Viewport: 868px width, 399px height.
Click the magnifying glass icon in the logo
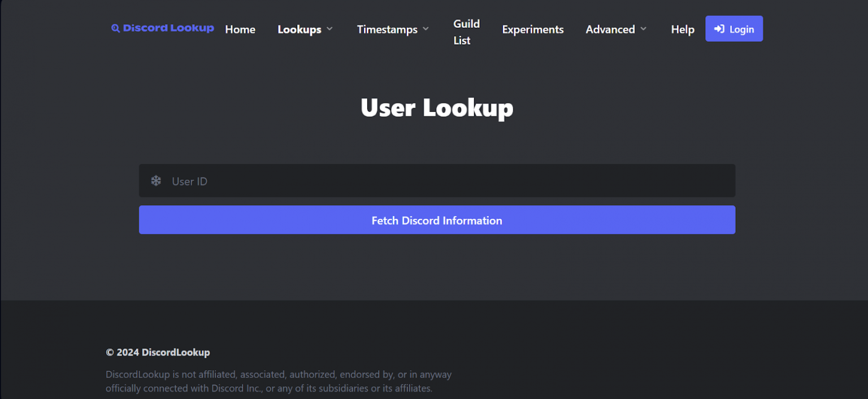click(116, 28)
